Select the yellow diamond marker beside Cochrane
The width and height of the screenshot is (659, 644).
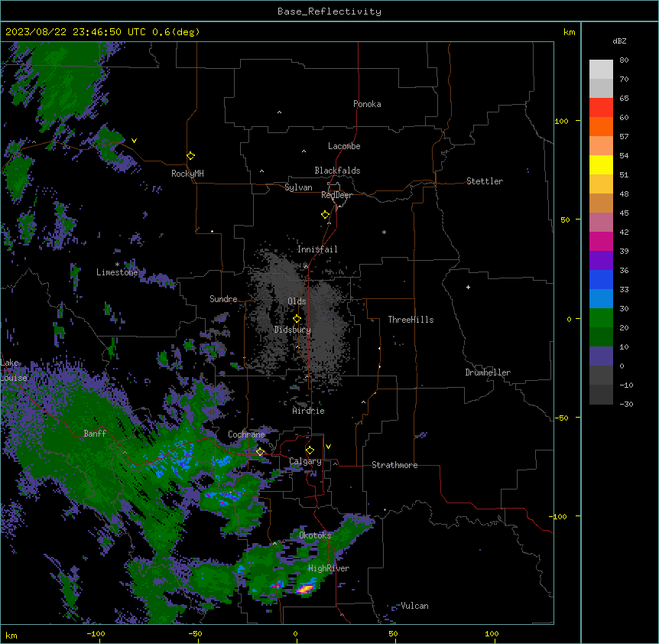click(260, 452)
